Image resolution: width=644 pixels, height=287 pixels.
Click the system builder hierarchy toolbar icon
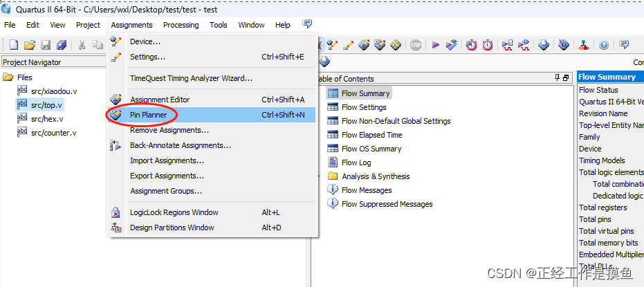click(x=583, y=44)
